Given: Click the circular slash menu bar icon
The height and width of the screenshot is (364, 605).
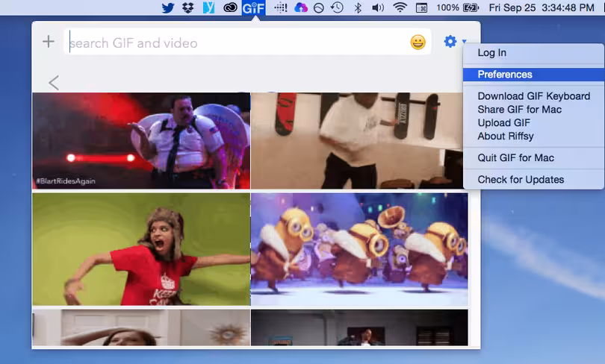Looking at the screenshot, I should coord(319,7).
